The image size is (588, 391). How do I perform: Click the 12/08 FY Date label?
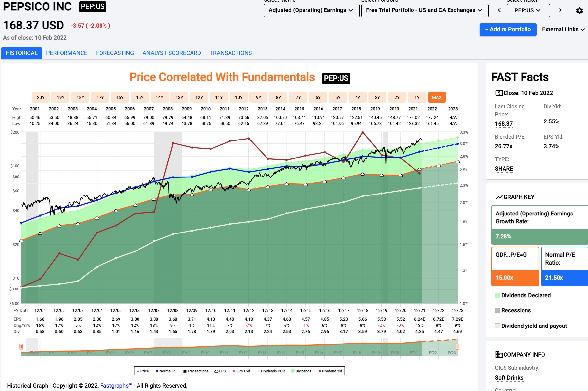point(173,310)
